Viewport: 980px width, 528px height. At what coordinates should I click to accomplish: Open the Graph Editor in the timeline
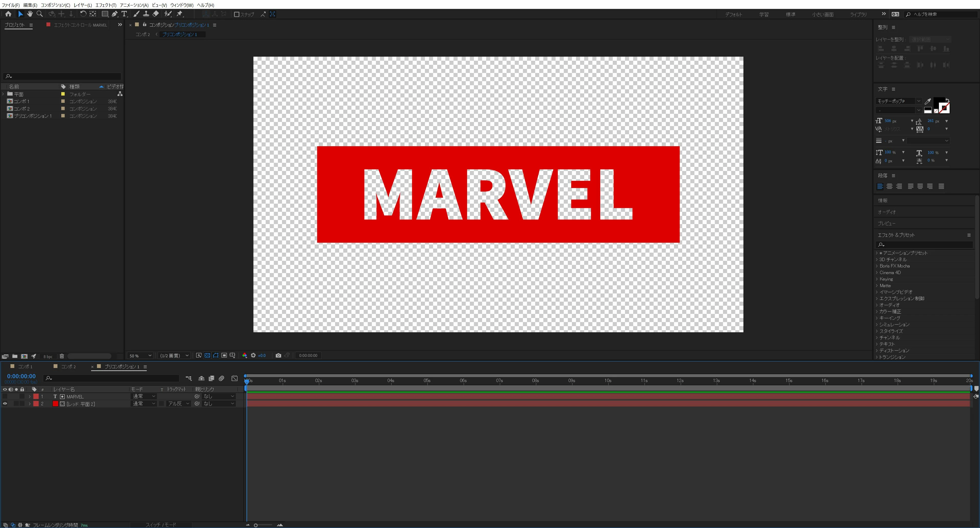point(235,378)
